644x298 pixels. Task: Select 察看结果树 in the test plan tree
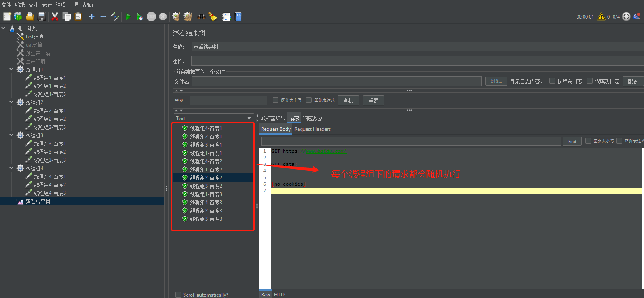click(x=38, y=201)
